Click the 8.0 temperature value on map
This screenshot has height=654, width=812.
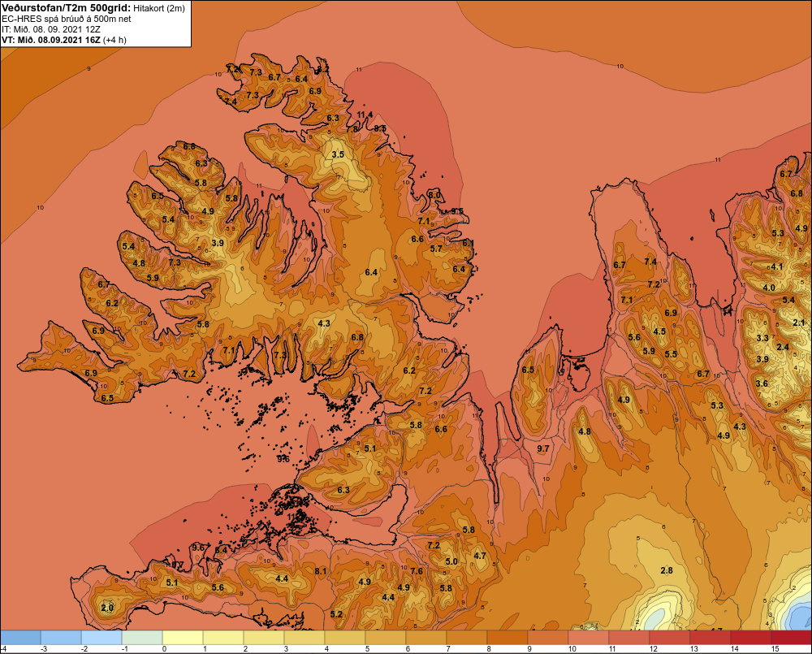pyautogui.click(x=434, y=195)
